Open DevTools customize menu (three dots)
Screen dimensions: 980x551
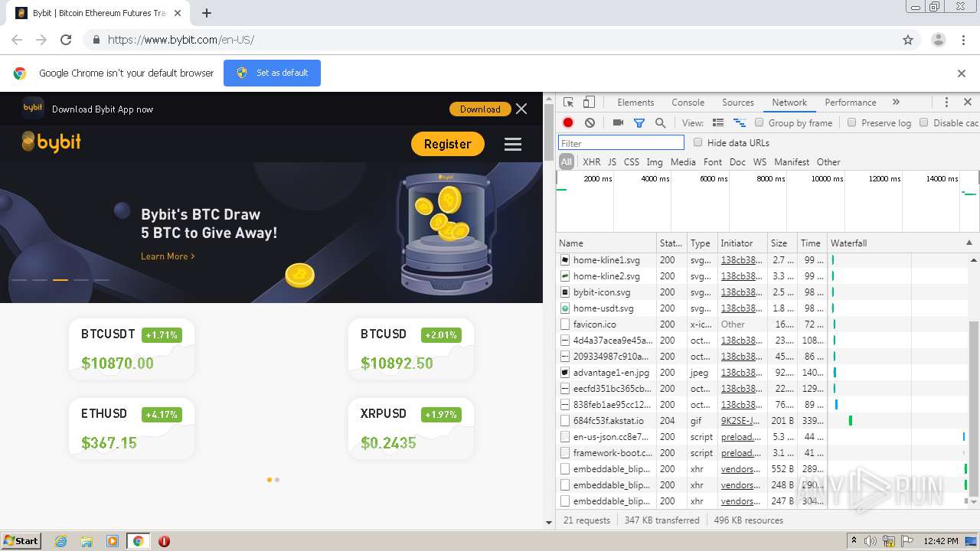click(946, 103)
